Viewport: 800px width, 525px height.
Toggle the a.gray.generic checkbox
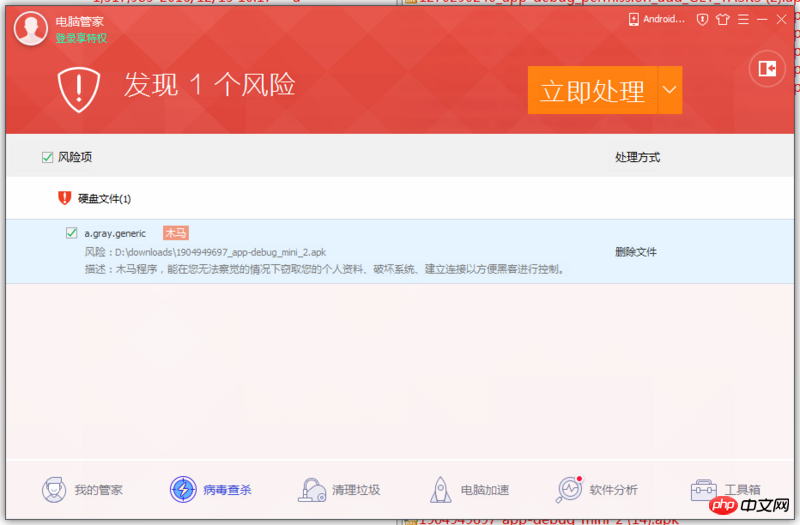pos(71,233)
